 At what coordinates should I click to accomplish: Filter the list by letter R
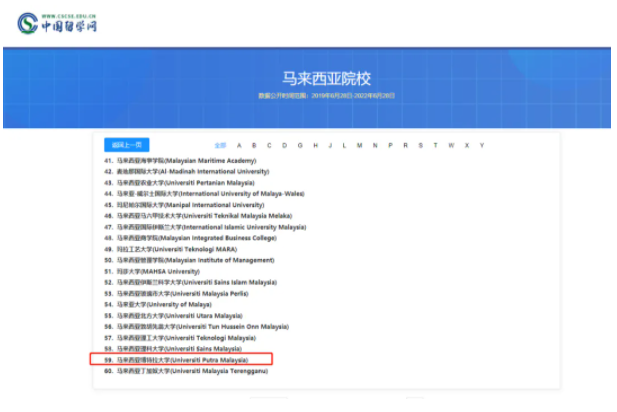[x=405, y=145]
